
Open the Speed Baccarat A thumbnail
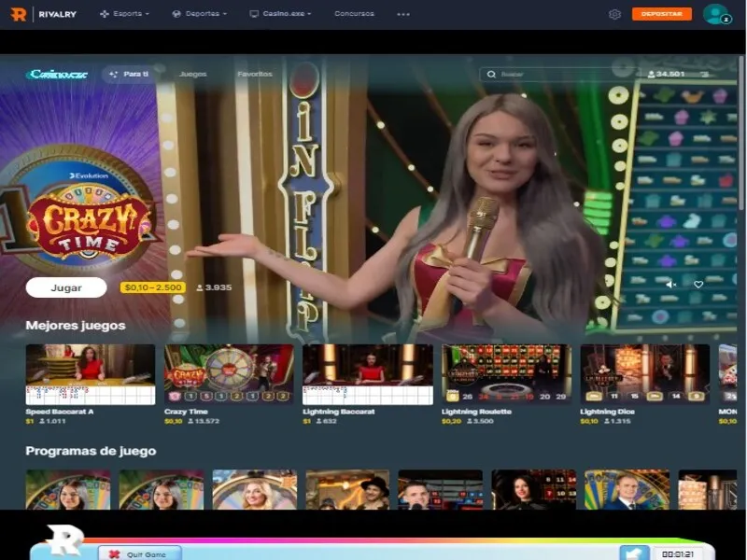pyautogui.click(x=91, y=374)
